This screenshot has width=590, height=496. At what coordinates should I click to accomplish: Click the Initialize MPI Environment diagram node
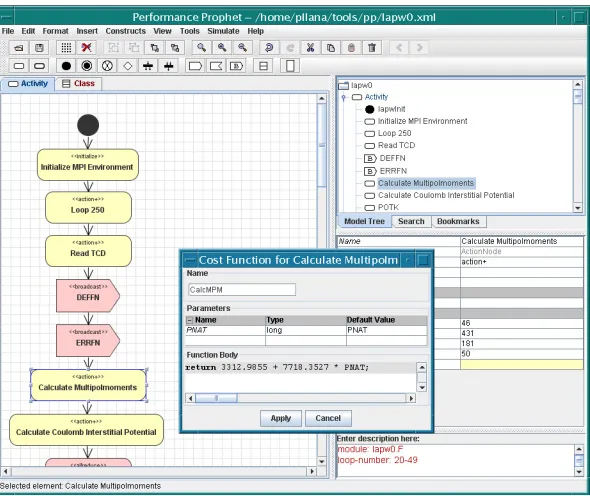tap(88, 165)
